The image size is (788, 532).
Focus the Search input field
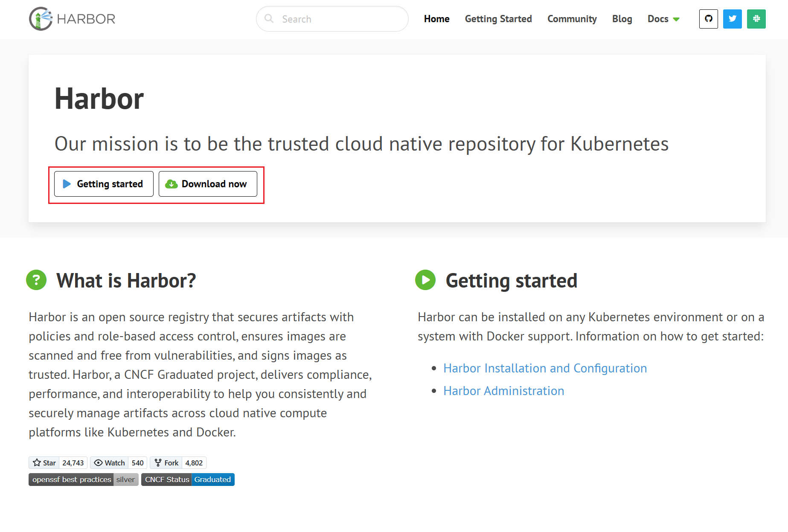point(332,19)
